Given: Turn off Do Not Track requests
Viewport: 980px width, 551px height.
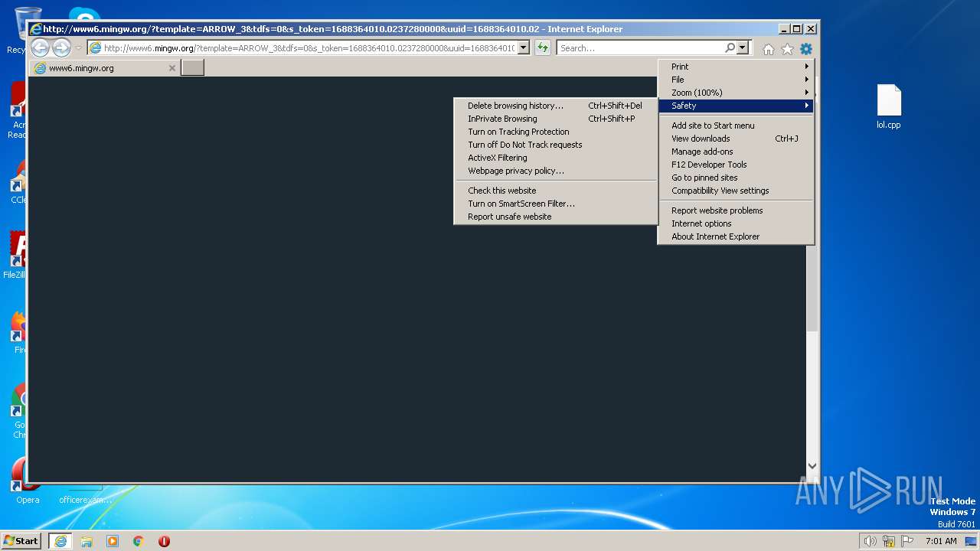Looking at the screenshot, I should point(556,145).
